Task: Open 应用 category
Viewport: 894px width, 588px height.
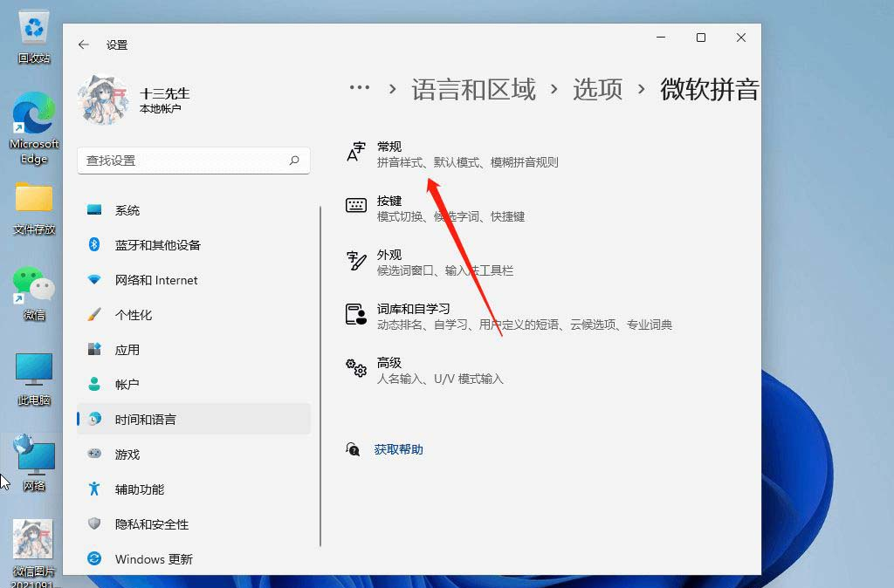Action: click(194, 349)
